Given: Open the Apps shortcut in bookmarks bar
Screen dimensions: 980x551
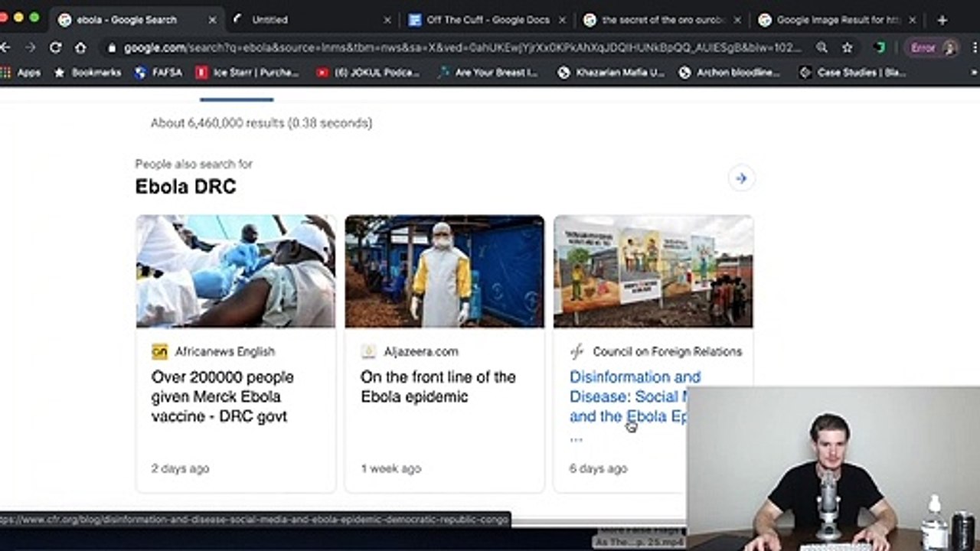Looking at the screenshot, I should tap(21, 73).
